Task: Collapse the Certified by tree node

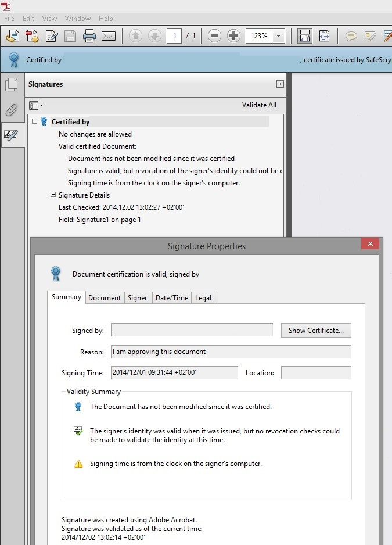Action: pyautogui.click(x=34, y=121)
